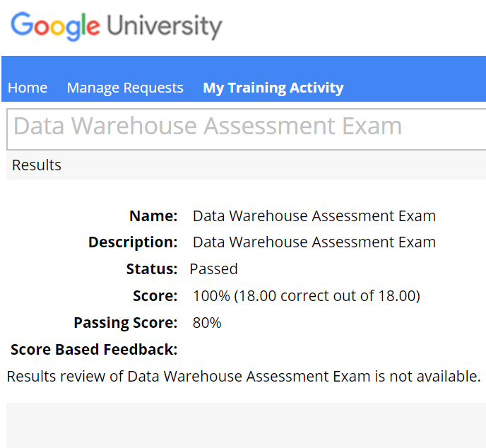486x448 pixels.
Task: Select the 80% passing score value
Action: click(x=207, y=323)
